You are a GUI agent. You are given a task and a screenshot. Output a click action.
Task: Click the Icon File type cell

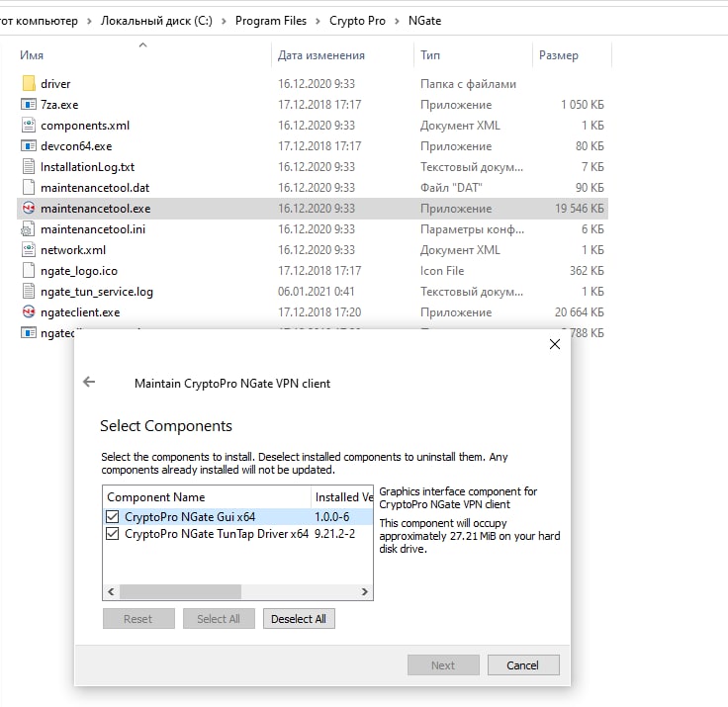click(x=442, y=271)
